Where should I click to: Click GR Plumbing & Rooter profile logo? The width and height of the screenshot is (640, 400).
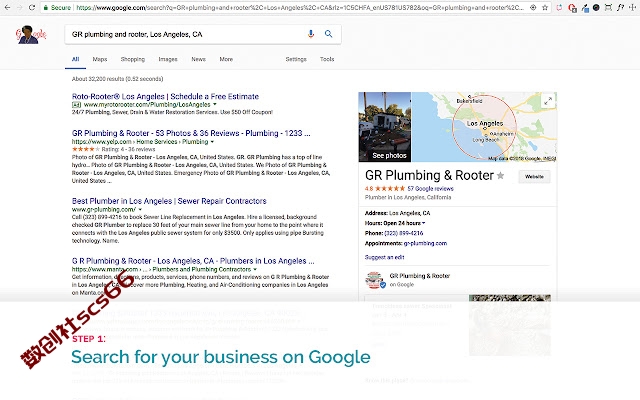(x=374, y=280)
